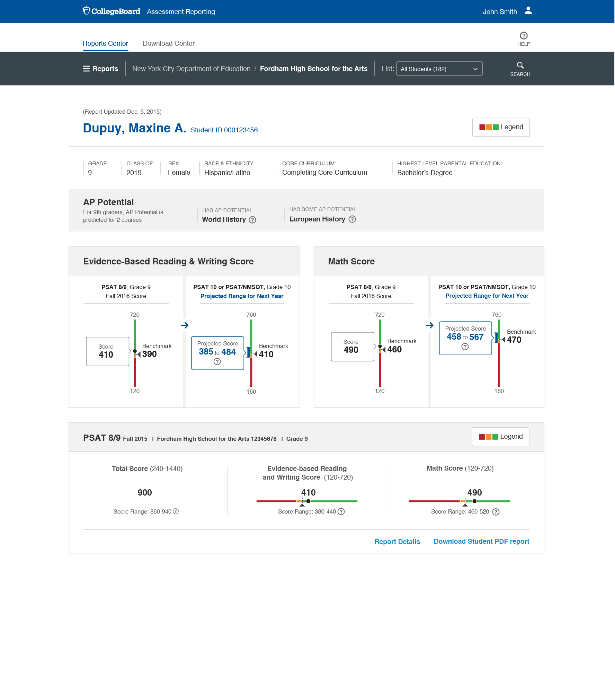615x700 pixels.
Task: Open help icon beside Score Range 380-440
Action: point(341,512)
